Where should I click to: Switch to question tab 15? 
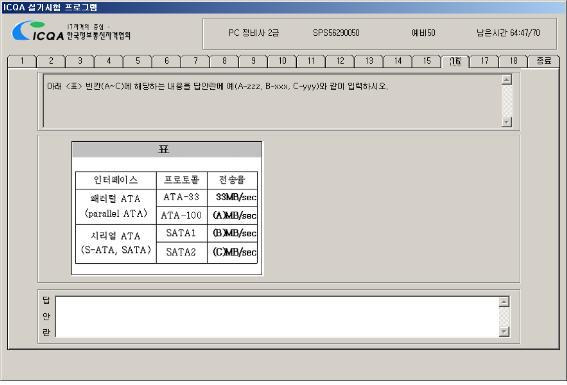pos(427,61)
